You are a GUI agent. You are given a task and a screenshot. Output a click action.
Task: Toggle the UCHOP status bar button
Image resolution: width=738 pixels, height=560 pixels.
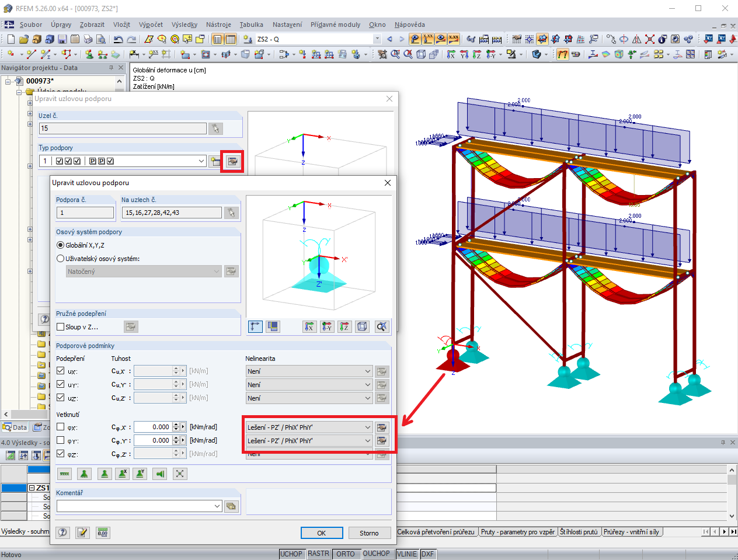[291, 554]
